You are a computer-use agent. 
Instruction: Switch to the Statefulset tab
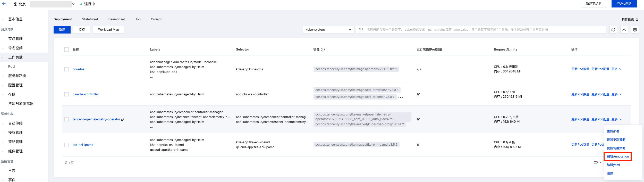(x=90, y=19)
